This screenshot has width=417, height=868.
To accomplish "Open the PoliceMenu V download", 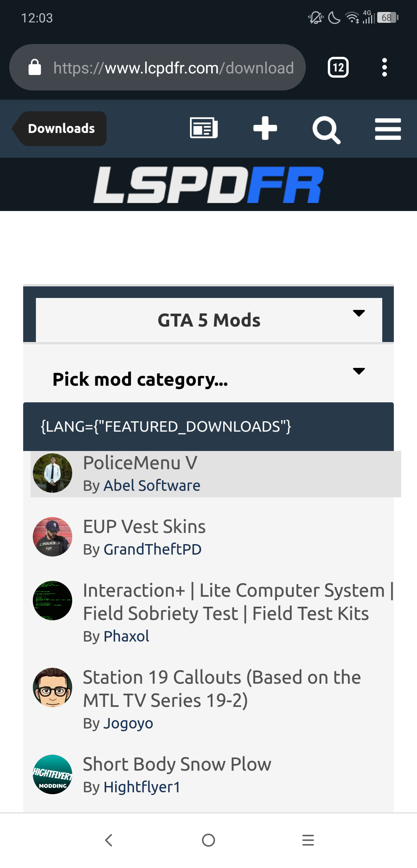I will [140, 463].
